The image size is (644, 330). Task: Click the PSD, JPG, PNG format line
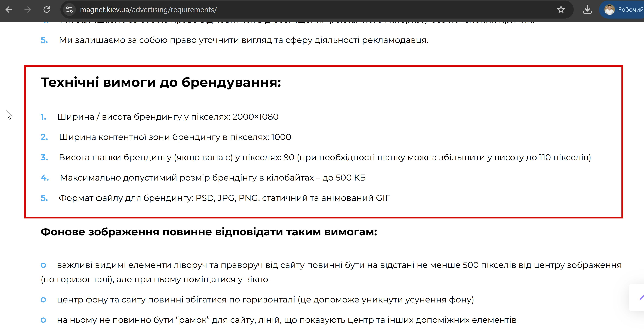(224, 198)
